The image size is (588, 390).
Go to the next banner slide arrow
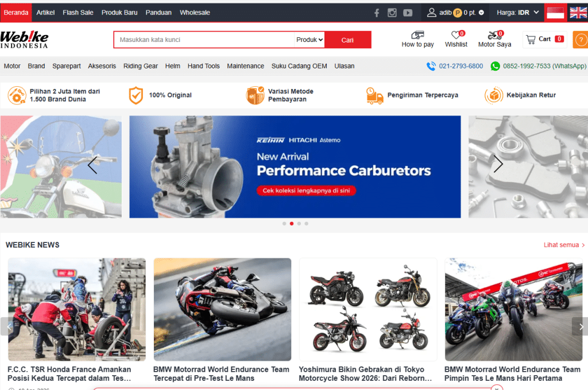498,164
